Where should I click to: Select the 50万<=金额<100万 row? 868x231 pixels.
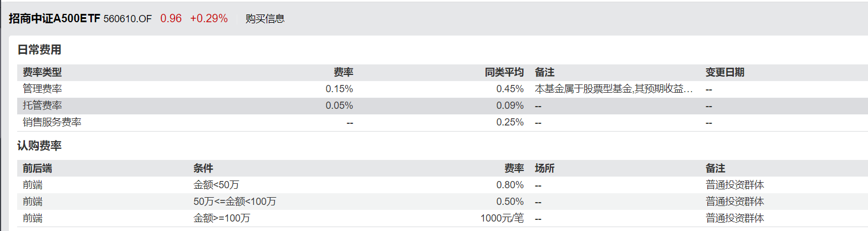442,201
